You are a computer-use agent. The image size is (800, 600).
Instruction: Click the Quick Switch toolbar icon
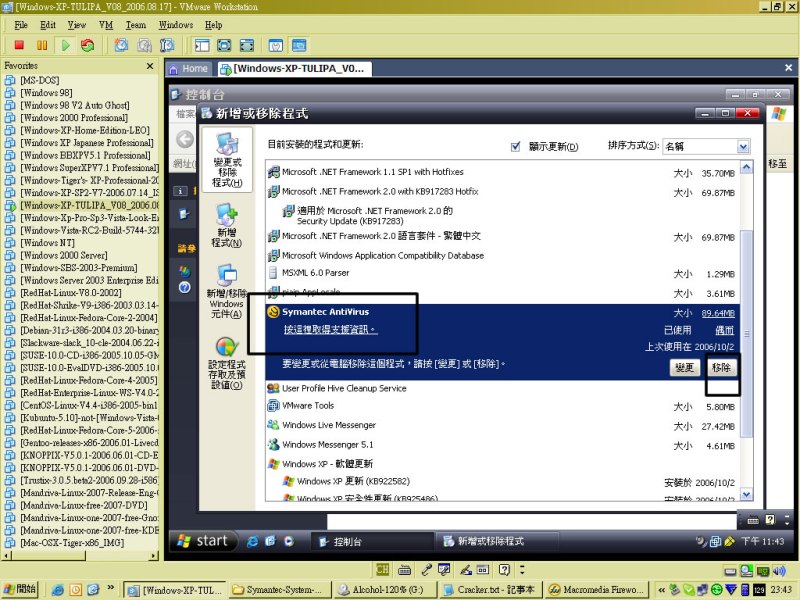pyautogui.click(x=224, y=45)
